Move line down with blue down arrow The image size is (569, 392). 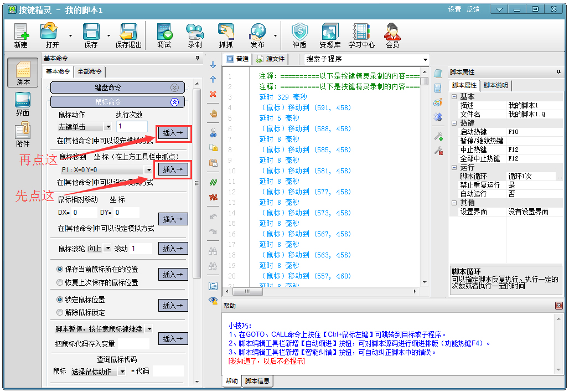(x=214, y=65)
